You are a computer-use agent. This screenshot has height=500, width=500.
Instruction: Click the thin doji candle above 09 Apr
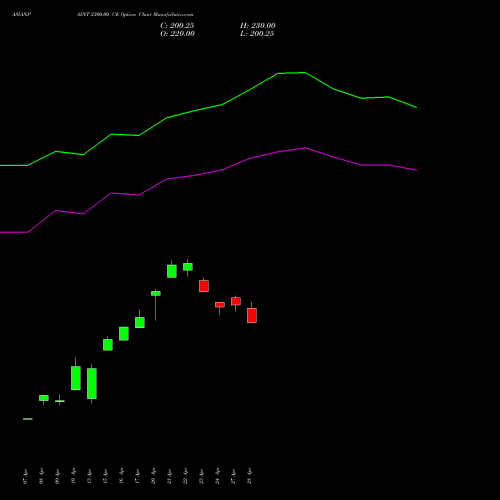60,401
